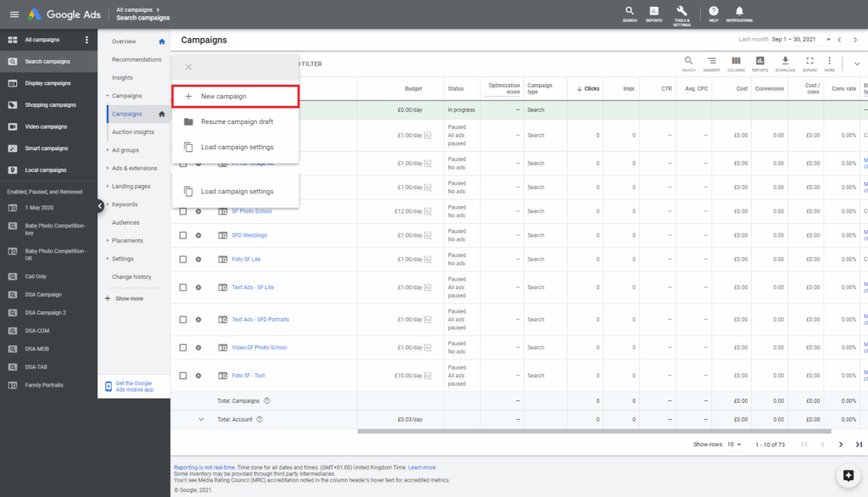Open the More options icon
Viewport: 868px width, 497px height.
click(829, 64)
